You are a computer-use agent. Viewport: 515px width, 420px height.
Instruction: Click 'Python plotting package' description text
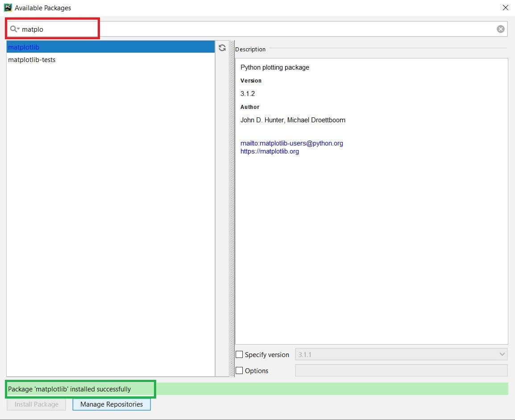[x=275, y=67]
